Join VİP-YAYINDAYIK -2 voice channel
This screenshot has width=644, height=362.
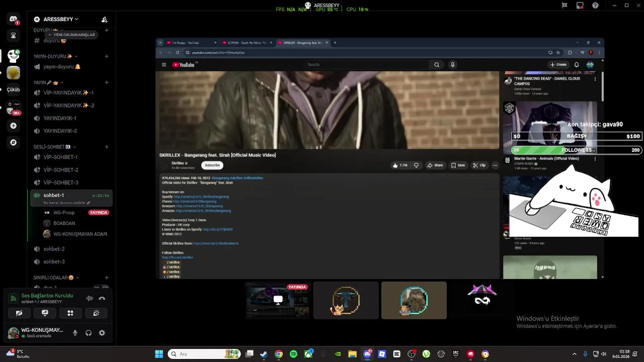(x=70, y=106)
